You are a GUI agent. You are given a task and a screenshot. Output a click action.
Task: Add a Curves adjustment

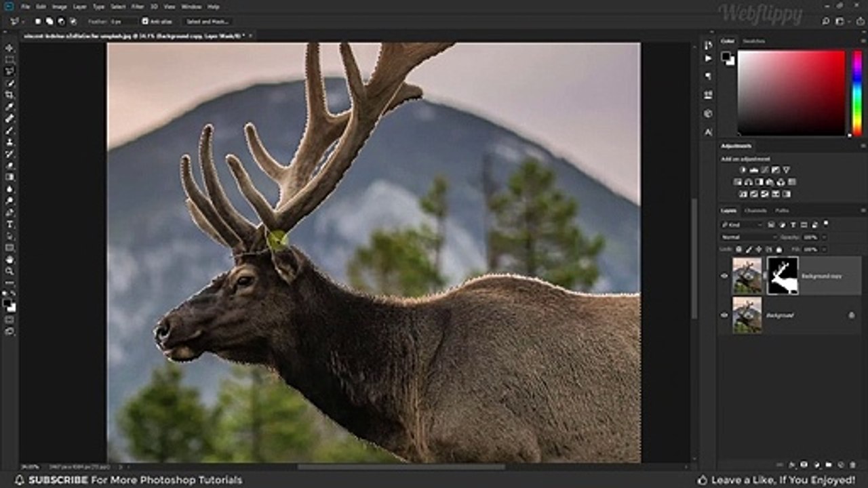[764, 169]
